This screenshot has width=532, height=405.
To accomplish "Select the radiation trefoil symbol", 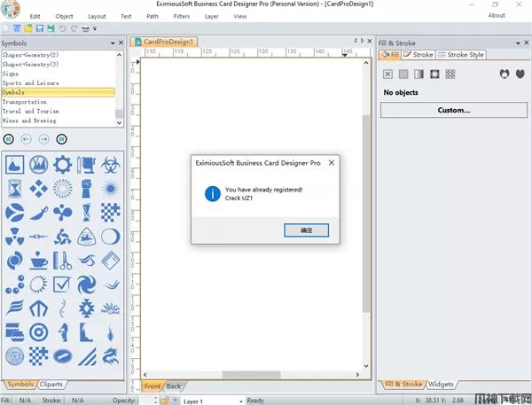I will pos(14,237).
